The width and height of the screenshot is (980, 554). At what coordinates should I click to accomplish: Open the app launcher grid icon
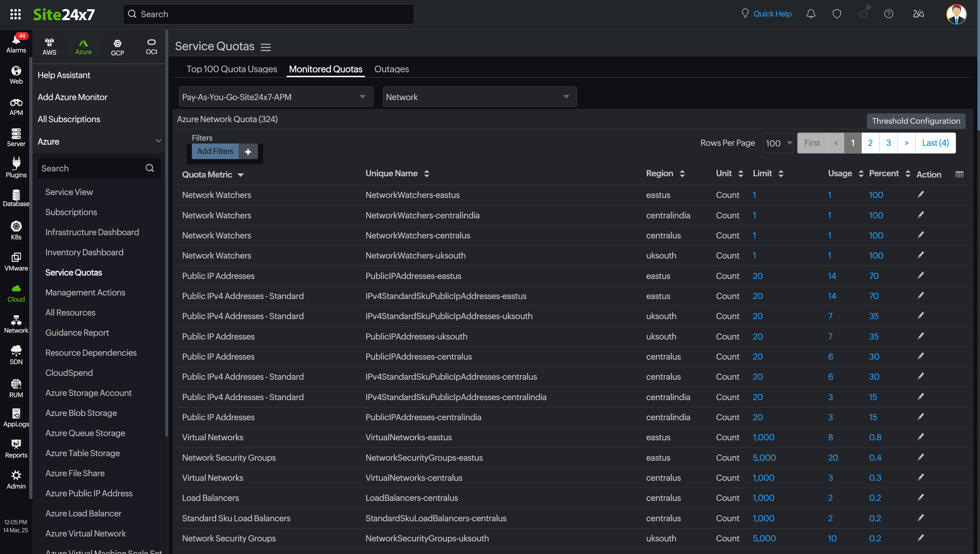[x=15, y=14]
